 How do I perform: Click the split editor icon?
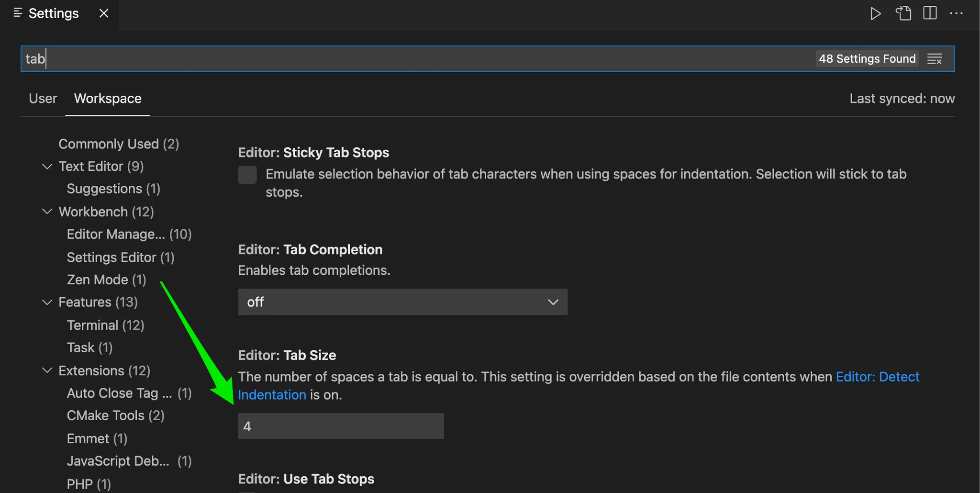tap(930, 13)
